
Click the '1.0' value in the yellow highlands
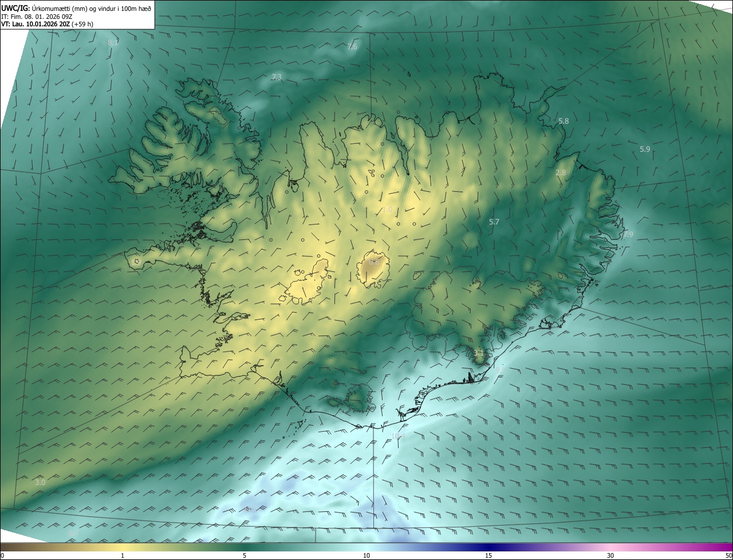pyautogui.click(x=387, y=210)
